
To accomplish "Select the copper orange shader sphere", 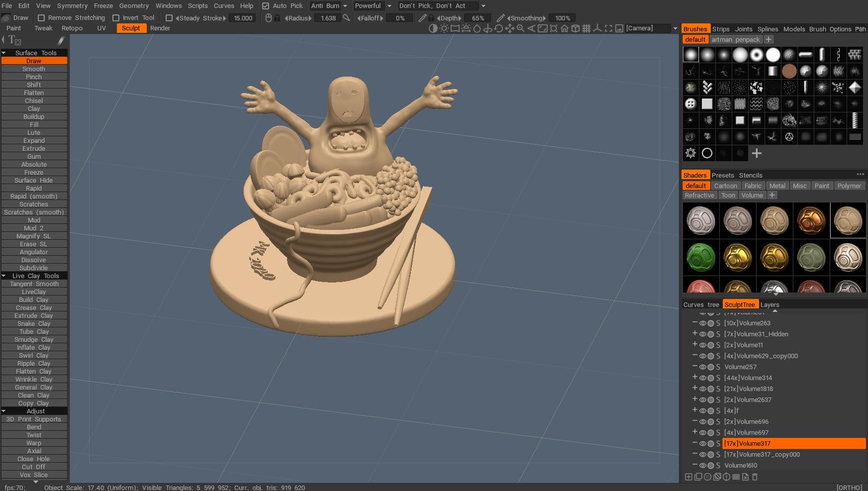I will [811, 220].
